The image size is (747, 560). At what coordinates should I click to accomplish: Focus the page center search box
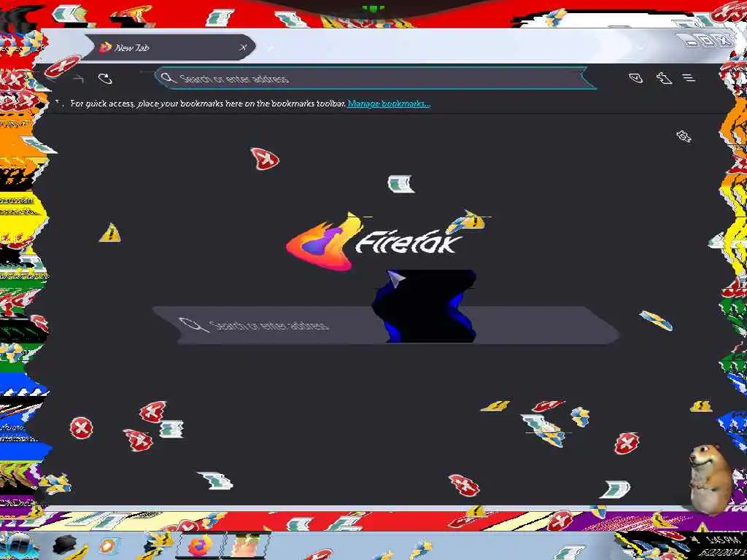coord(386,324)
